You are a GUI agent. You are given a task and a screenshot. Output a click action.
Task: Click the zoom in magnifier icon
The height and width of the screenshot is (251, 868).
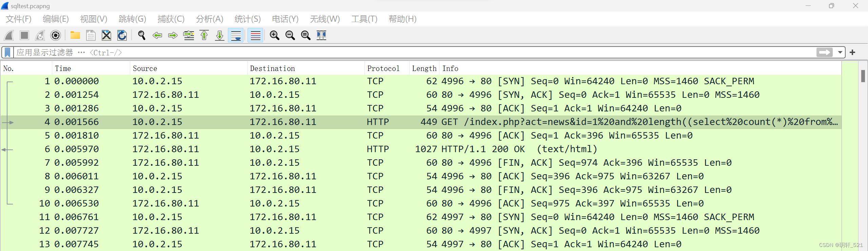(274, 35)
